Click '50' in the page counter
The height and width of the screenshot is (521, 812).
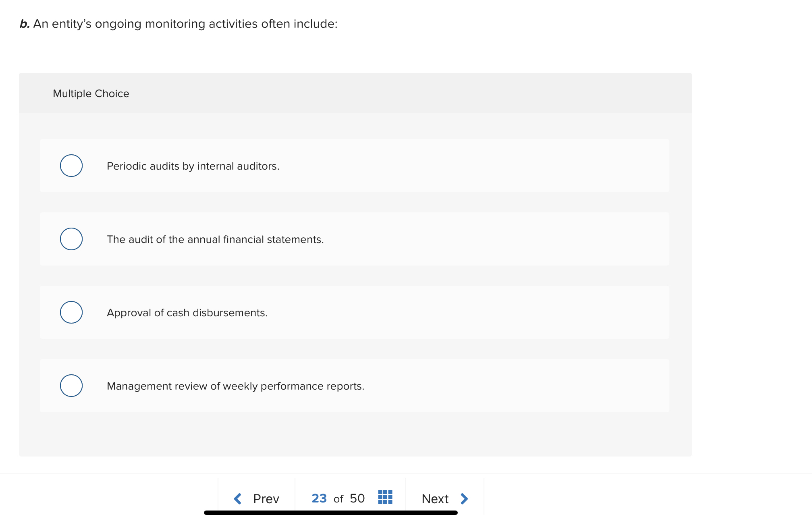point(357,498)
